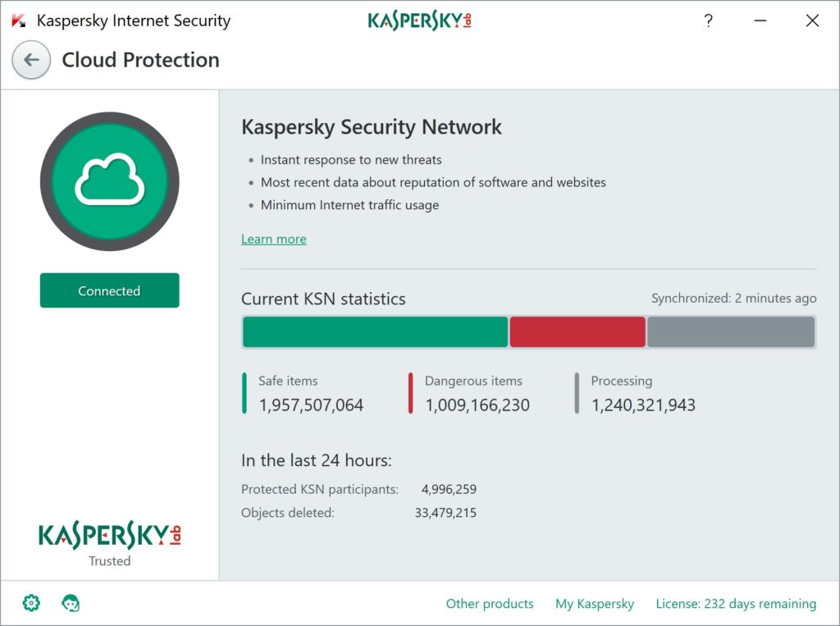This screenshot has height=626, width=840.
Task: Close the Kaspersky Internet Security window
Action: click(x=812, y=21)
